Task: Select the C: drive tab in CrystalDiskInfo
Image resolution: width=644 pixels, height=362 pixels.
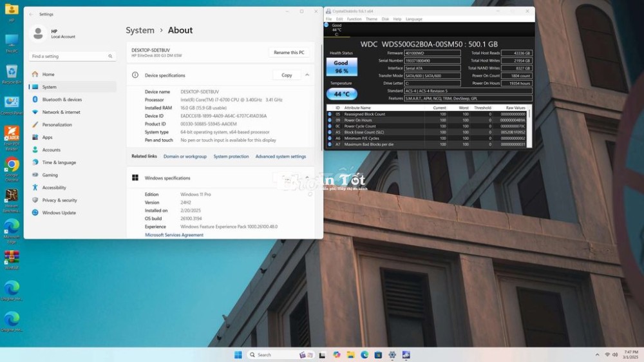Action: click(x=337, y=30)
